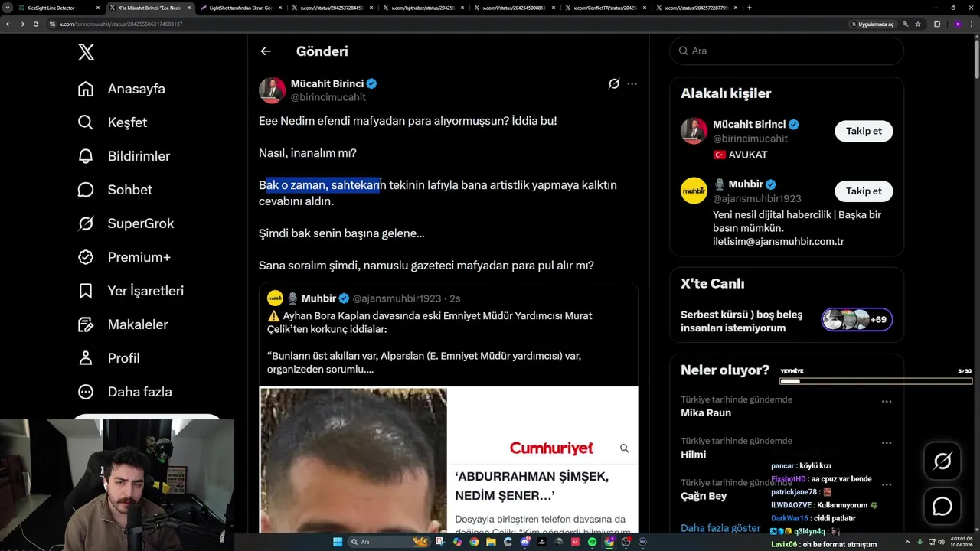980x551 pixels.
Task: Reload the page
Action: 35,24
